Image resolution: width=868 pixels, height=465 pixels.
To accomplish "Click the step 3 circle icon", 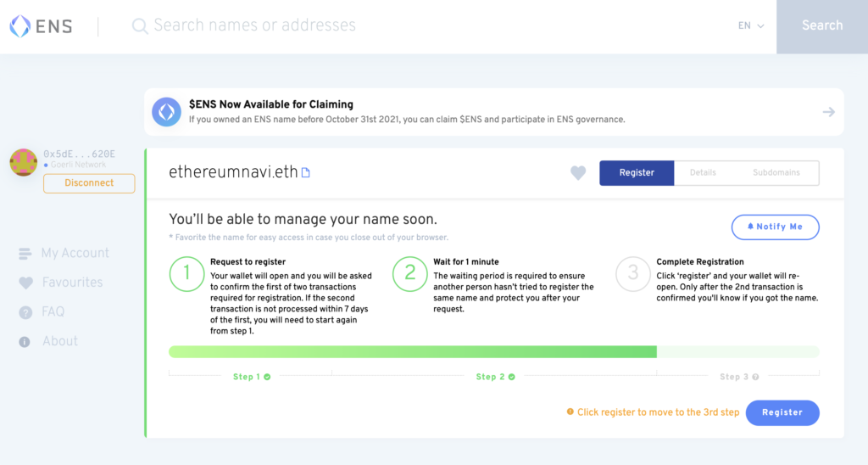I will pos(632,274).
